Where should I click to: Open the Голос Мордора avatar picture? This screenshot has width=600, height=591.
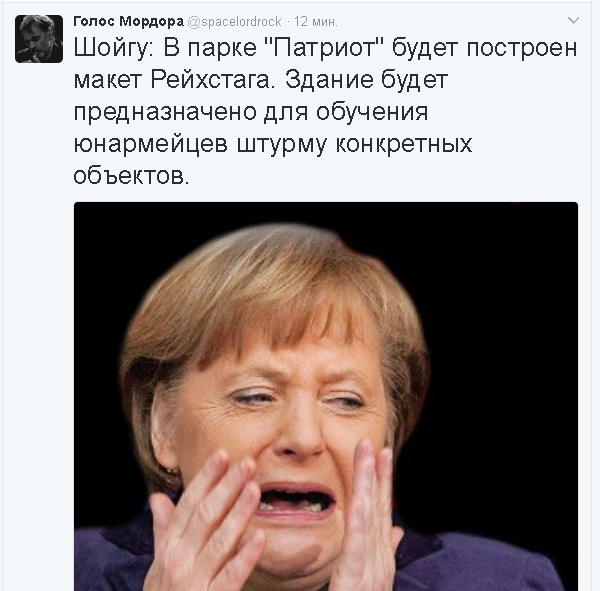[x=39, y=39]
